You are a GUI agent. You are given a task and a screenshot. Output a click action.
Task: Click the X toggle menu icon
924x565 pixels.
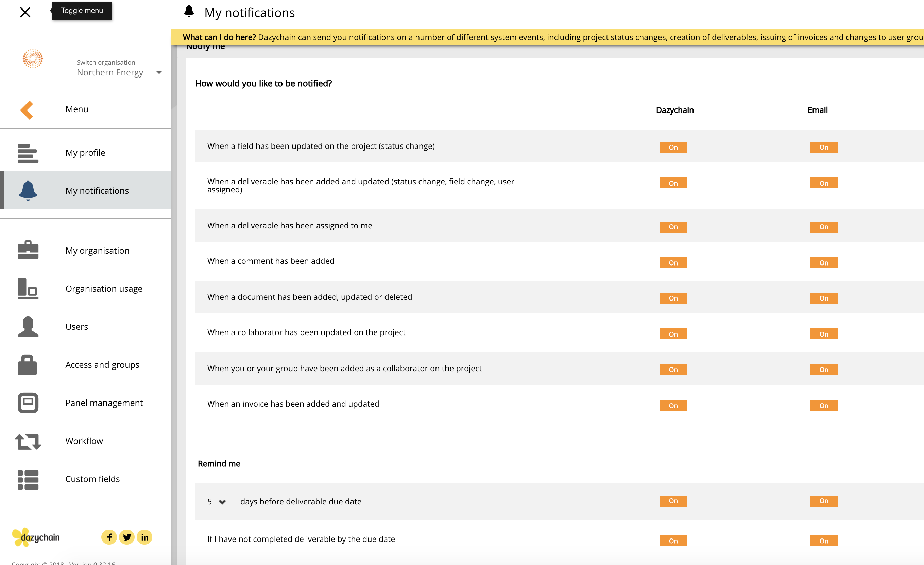tap(25, 12)
